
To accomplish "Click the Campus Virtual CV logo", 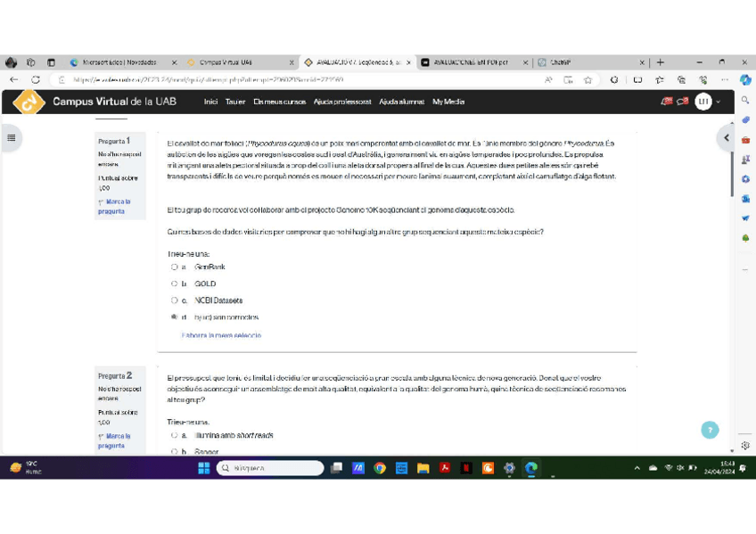I will point(29,102).
